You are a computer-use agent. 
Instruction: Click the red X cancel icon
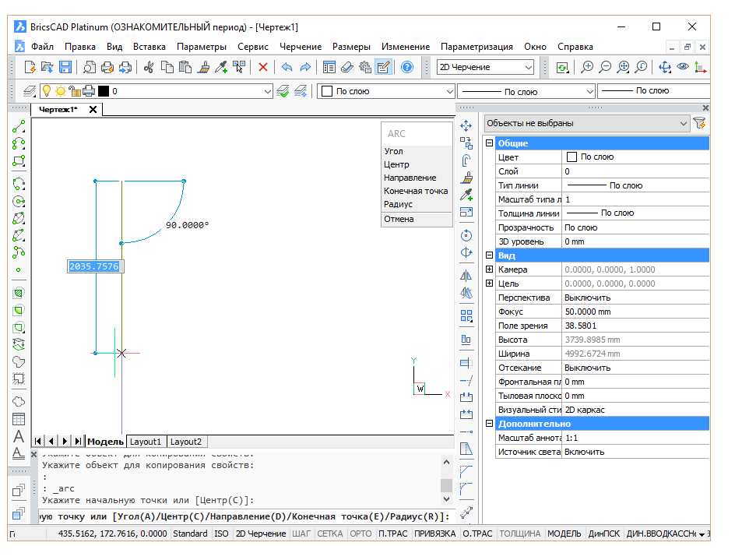(263, 67)
